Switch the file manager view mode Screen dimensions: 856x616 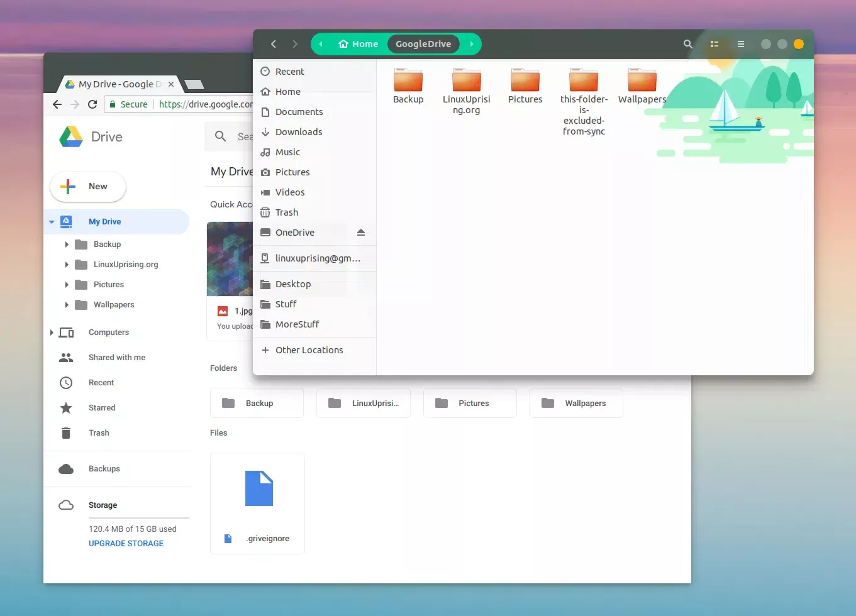[714, 44]
